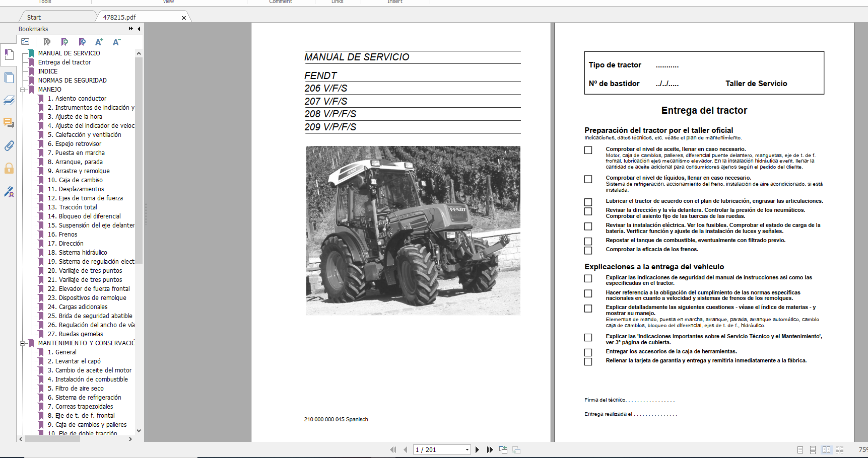
Task: Switch to the Start tab
Action: (34, 17)
